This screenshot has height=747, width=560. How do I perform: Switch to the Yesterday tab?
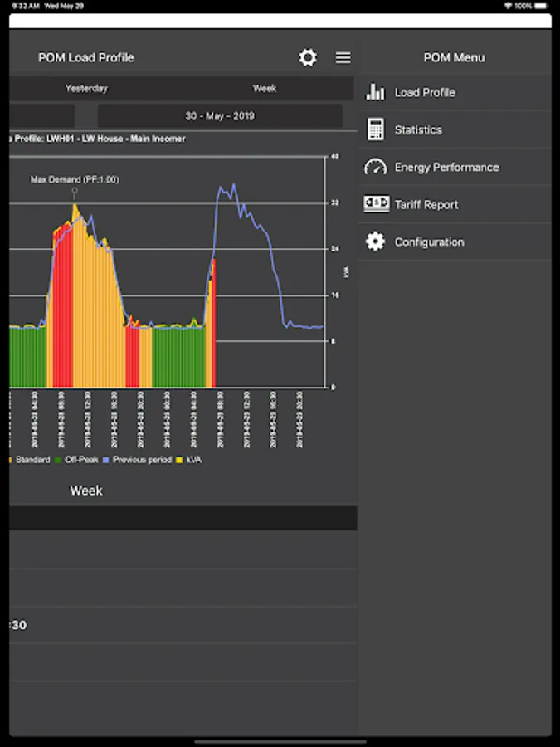(86, 89)
